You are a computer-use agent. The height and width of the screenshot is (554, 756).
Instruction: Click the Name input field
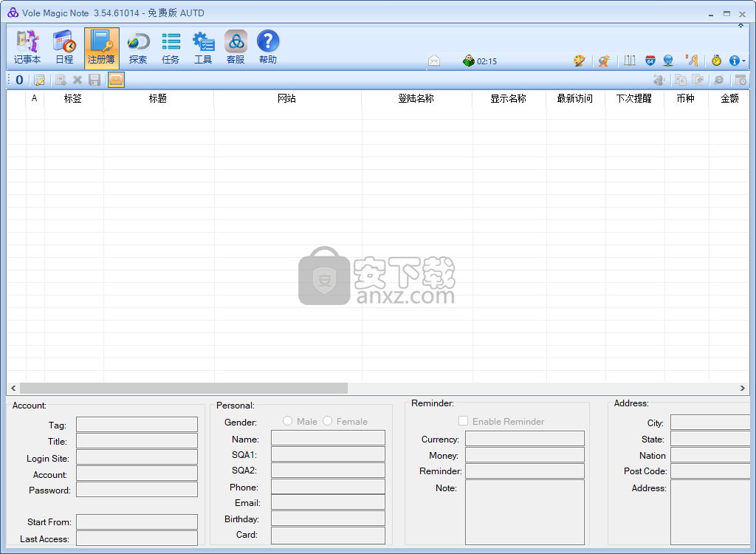point(328,438)
